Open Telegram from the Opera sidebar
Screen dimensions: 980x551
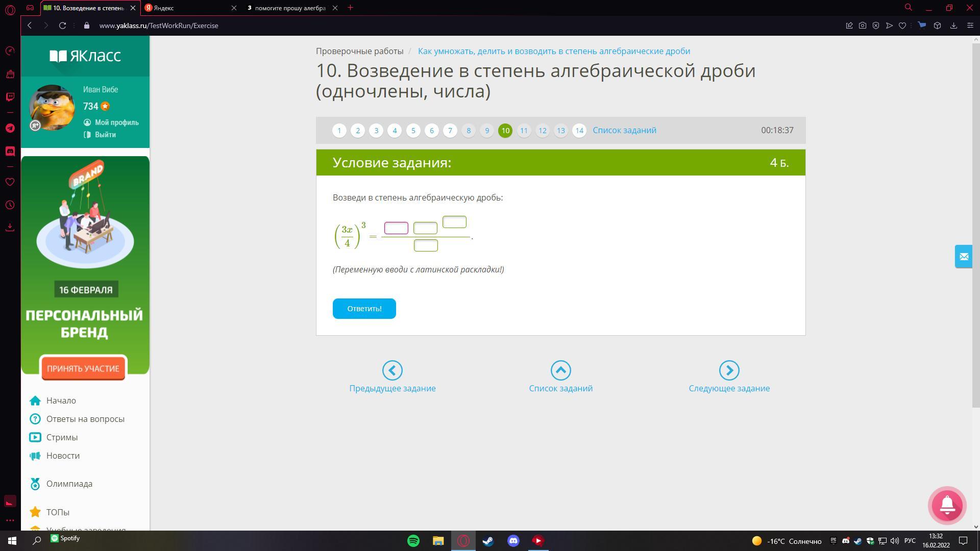(10, 128)
